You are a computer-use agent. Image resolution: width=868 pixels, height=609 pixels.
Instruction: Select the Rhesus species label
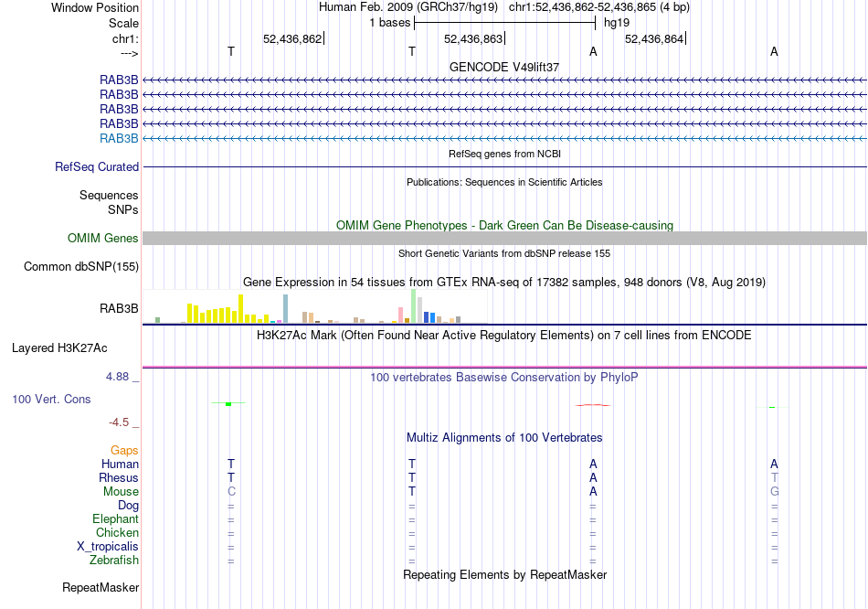[x=119, y=477]
